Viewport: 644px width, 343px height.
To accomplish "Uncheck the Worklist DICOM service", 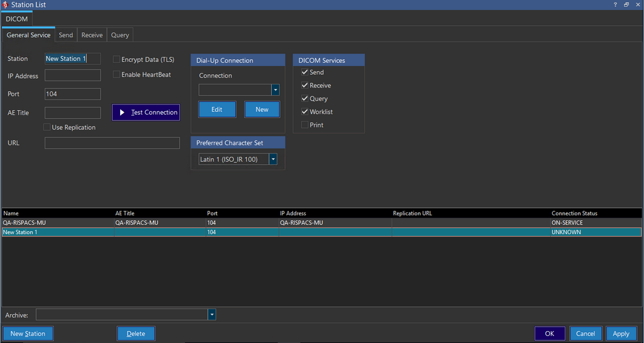I will pyautogui.click(x=305, y=112).
